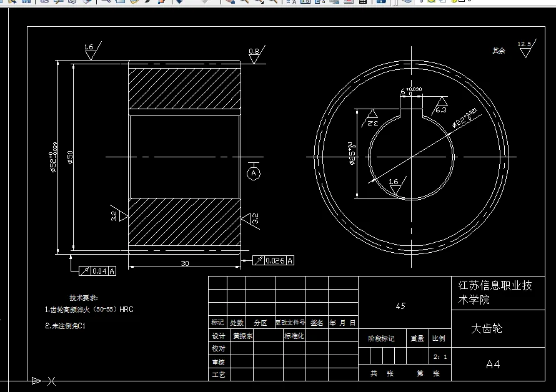This screenshot has width=556, height=392.
Task: Click the 签名 cell
Action: 317,323
